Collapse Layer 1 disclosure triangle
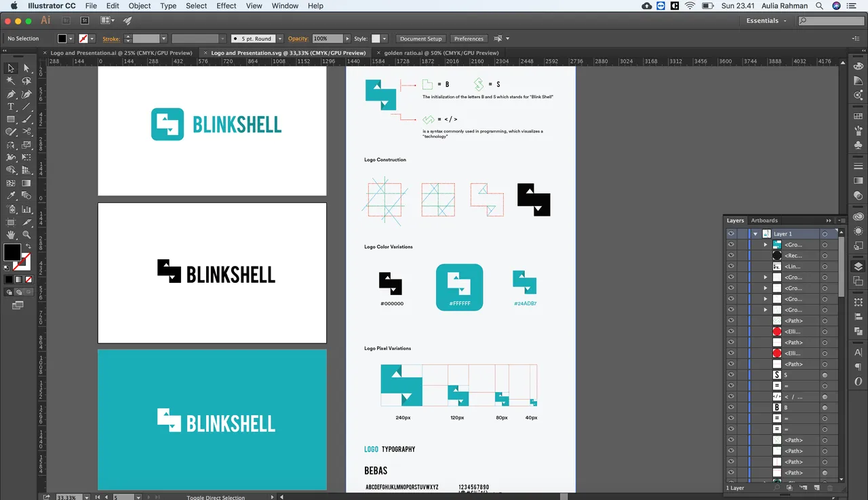 [755, 234]
